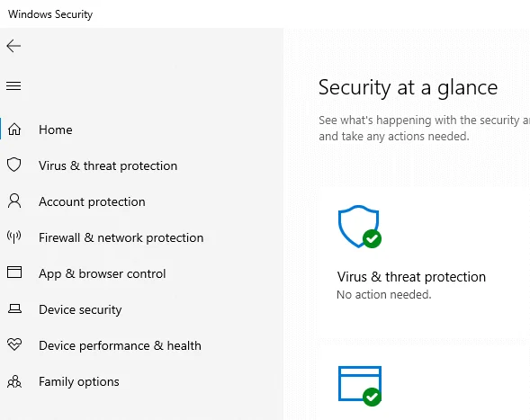Click the Firewall antenna signal icon
This screenshot has height=420, width=530.
tap(14, 237)
